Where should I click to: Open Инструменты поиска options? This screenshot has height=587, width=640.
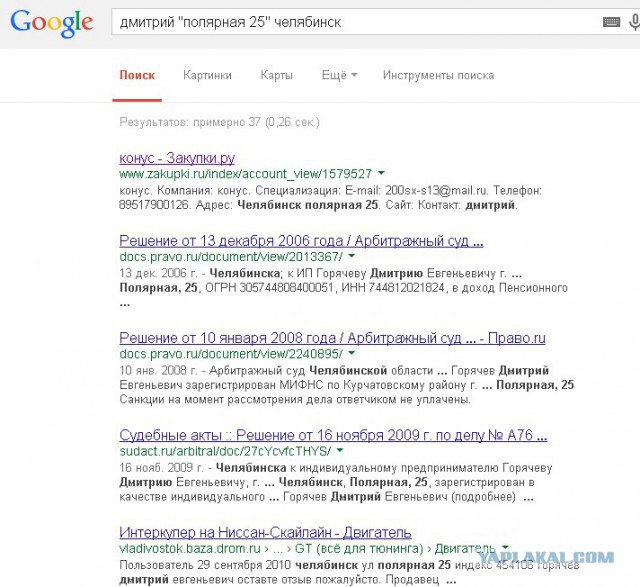point(438,75)
